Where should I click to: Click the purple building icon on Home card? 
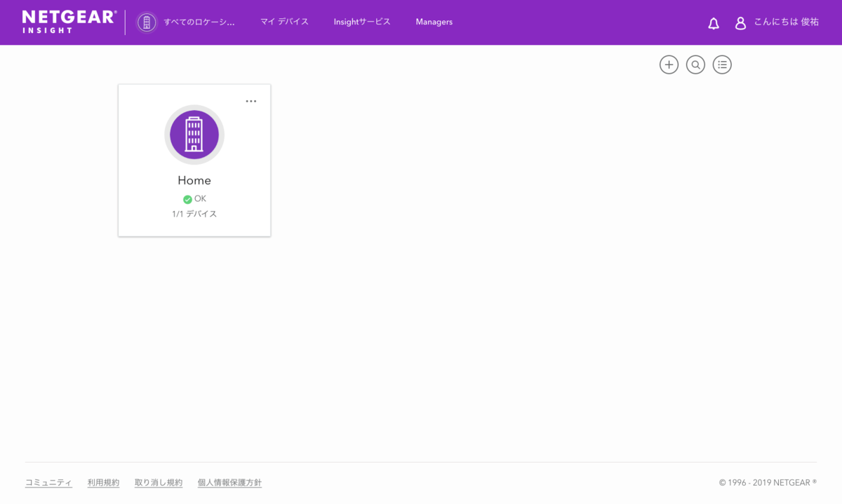click(194, 135)
